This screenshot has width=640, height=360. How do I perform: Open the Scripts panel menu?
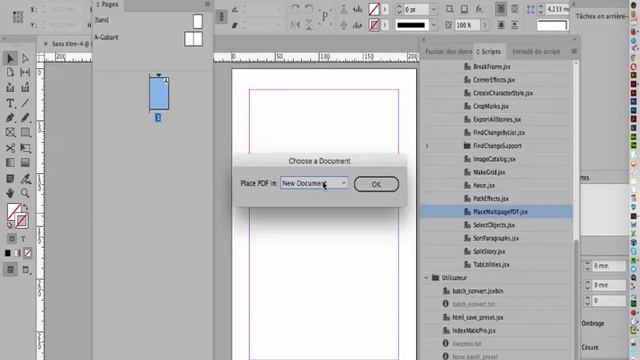(x=574, y=51)
